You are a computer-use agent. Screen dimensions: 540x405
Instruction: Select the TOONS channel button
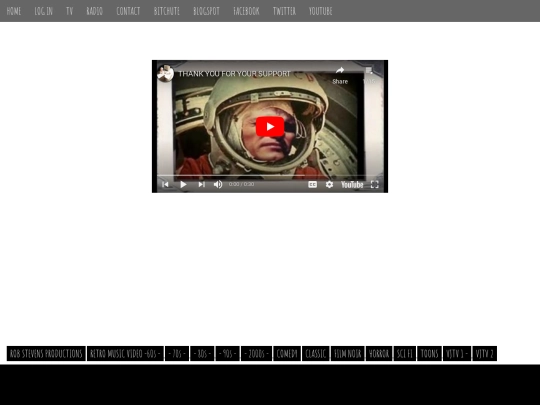coord(429,353)
